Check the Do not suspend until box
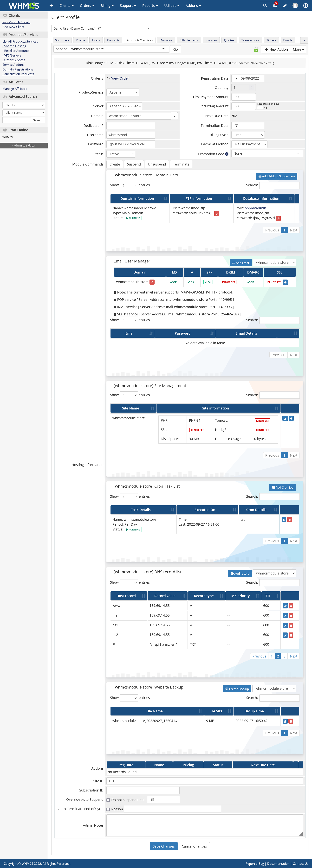Viewport: 312px width, 868px height. 108,800
